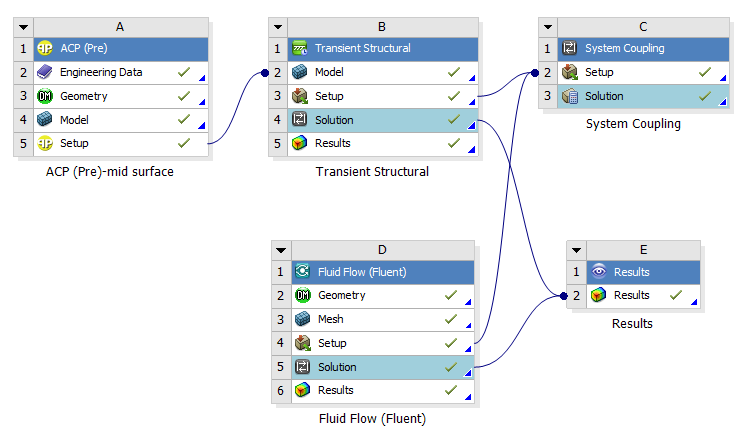Open the dropdown arrow of system E
Viewport: 752px width, 435px height.
pyautogui.click(x=576, y=250)
